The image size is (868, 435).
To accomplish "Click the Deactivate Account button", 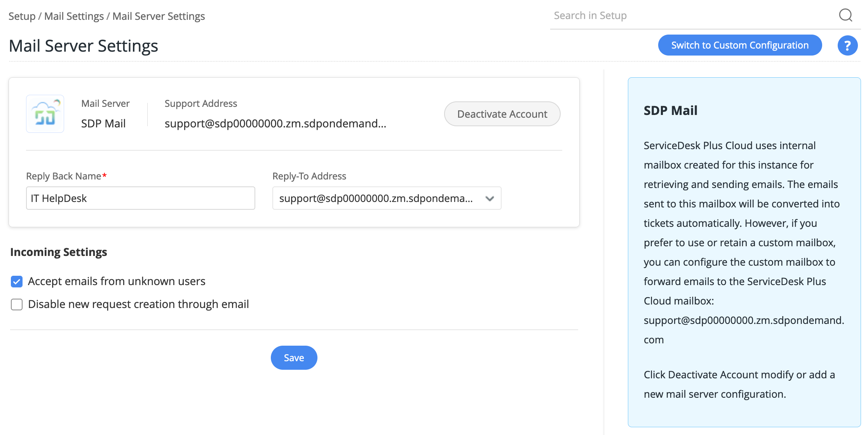I will coord(502,114).
